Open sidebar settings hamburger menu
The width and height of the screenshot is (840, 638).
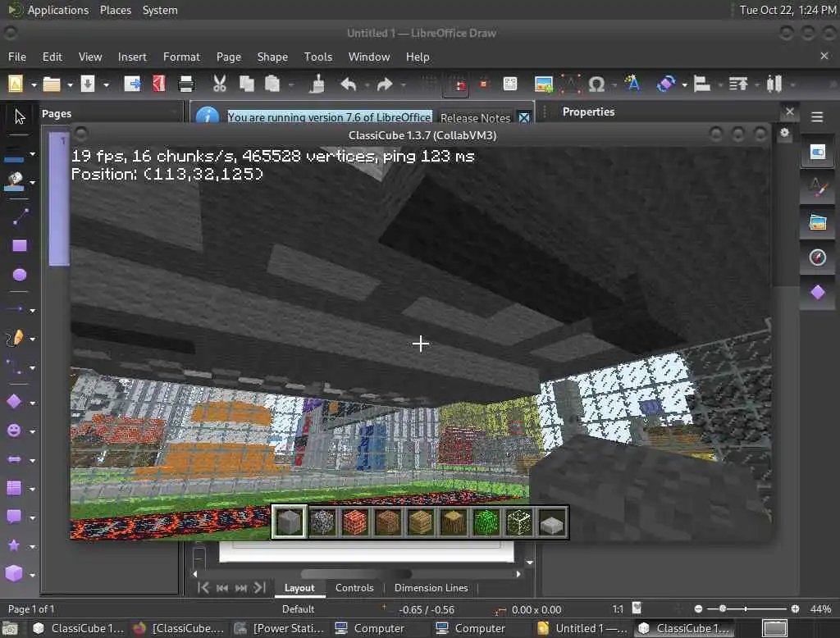[817, 116]
